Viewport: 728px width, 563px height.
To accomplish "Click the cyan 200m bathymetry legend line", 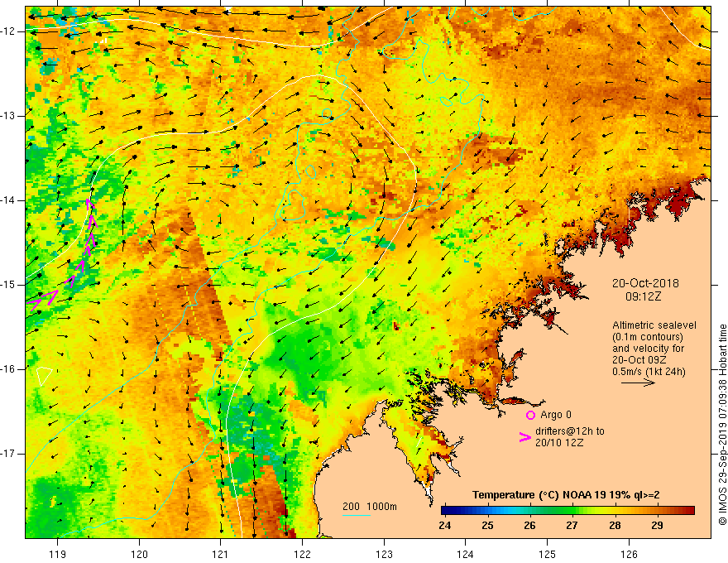I will (357, 515).
